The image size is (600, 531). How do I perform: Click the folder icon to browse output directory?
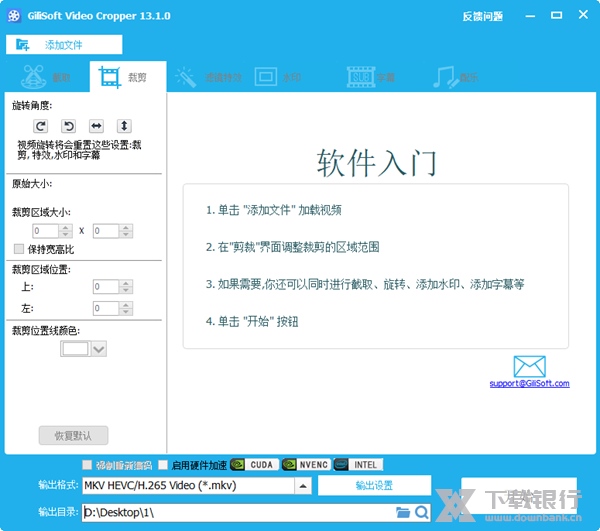click(x=403, y=512)
